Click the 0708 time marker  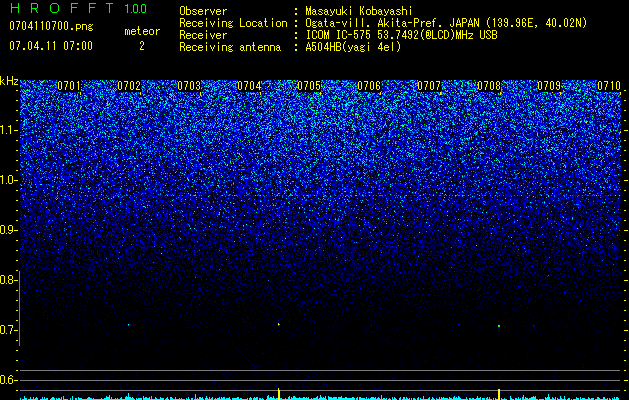(489, 86)
